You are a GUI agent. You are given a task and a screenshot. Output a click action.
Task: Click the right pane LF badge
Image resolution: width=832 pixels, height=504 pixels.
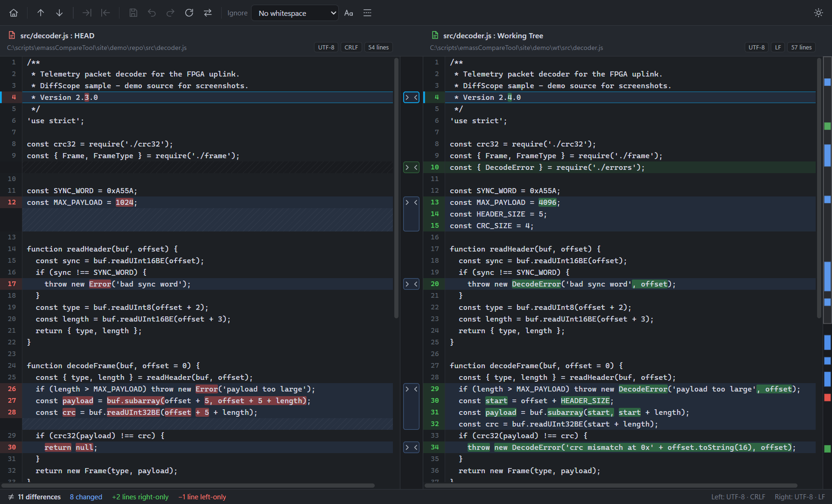point(778,48)
